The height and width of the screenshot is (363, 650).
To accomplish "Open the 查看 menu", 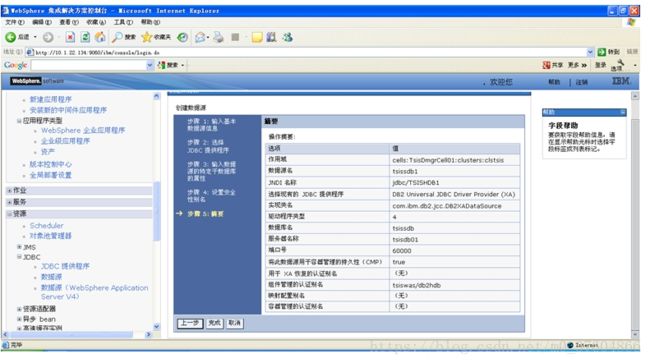I will point(69,22).
